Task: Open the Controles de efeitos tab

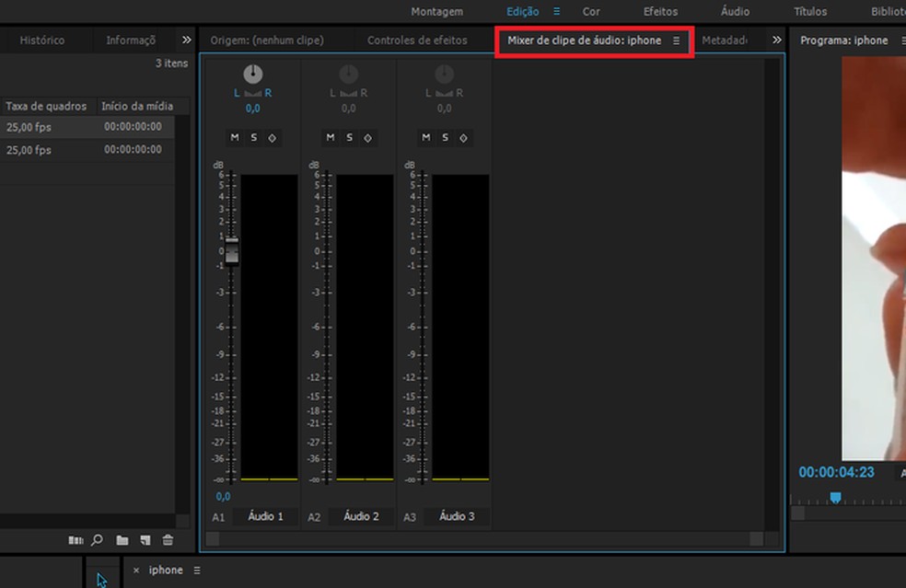Action: tap(417, 40)
